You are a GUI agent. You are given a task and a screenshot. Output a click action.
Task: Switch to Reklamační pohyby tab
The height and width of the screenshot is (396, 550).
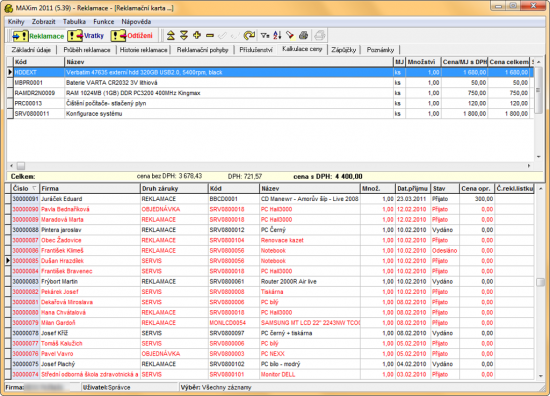click(202, 50)
